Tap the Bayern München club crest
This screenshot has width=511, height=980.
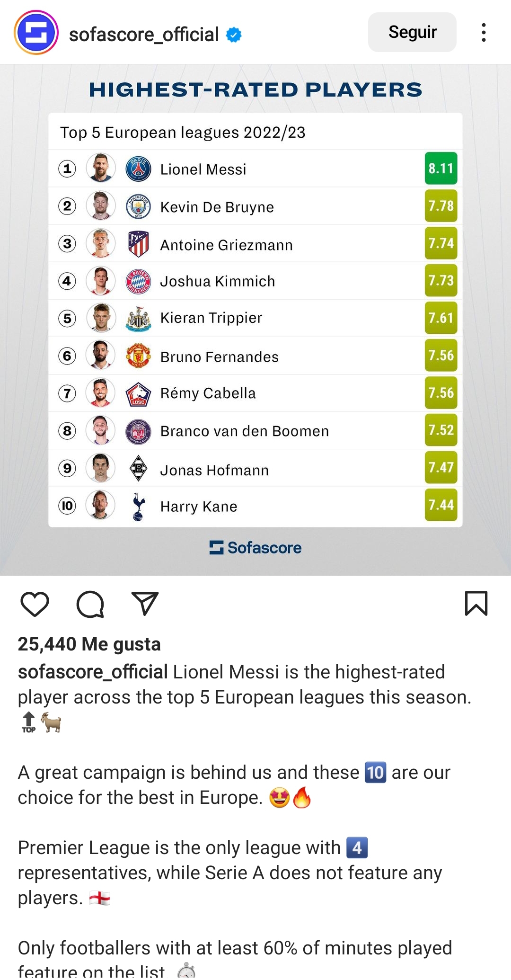138,281
